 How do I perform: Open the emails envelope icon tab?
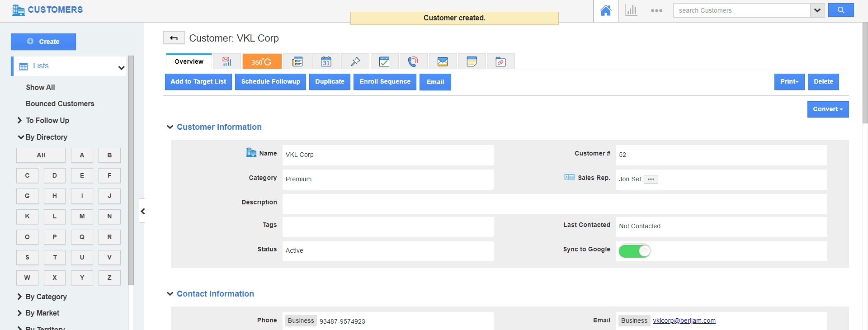click(443, 61)
